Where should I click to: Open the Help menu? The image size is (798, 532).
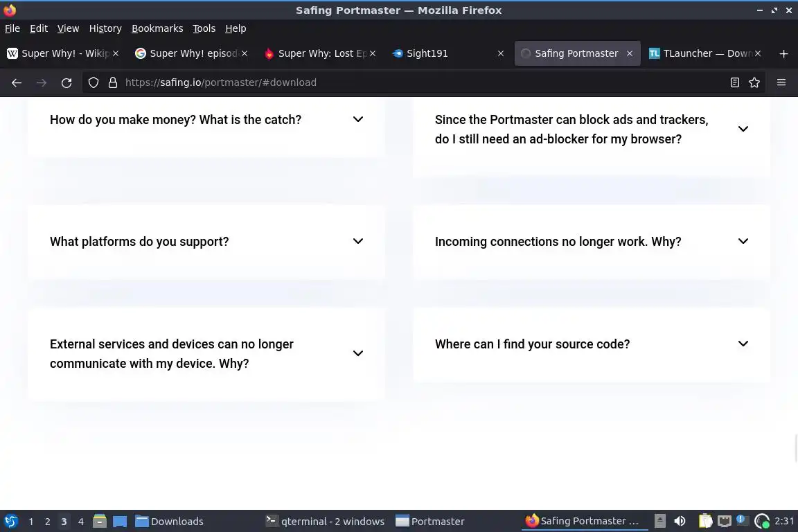tap(236, 28)
